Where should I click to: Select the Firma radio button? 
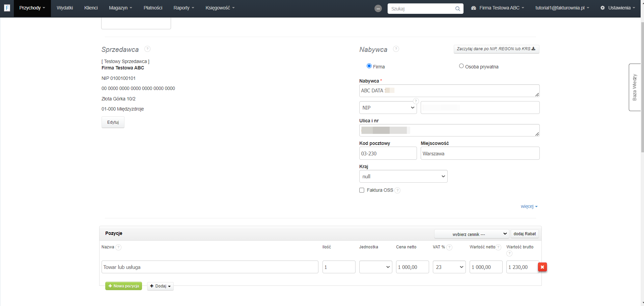coord(369,66)
